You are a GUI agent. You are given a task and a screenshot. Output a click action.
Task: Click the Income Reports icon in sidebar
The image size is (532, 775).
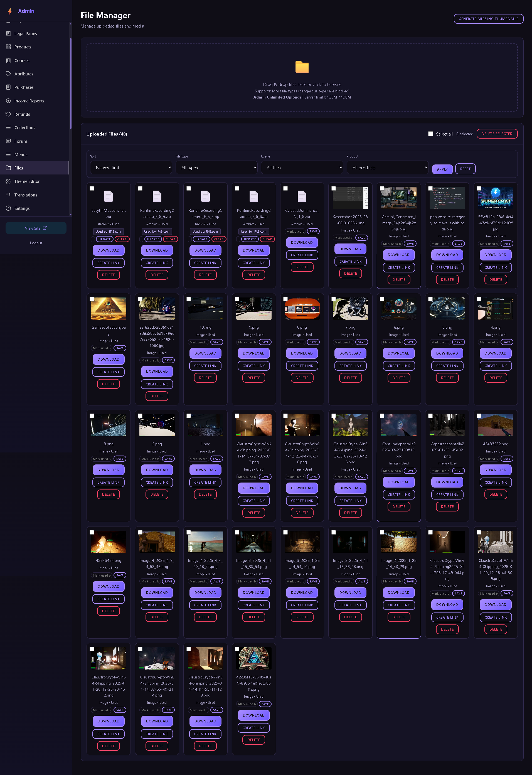click(x=8, y=101)
